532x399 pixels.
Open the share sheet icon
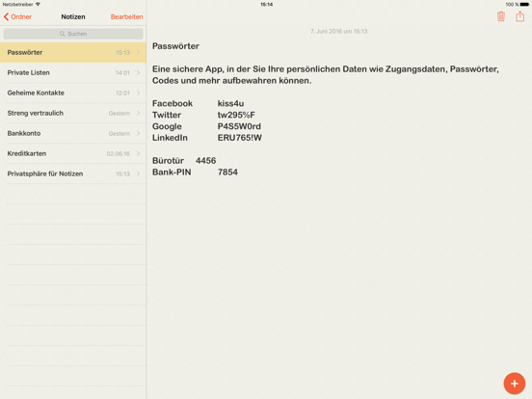click(x=519, y=16)
